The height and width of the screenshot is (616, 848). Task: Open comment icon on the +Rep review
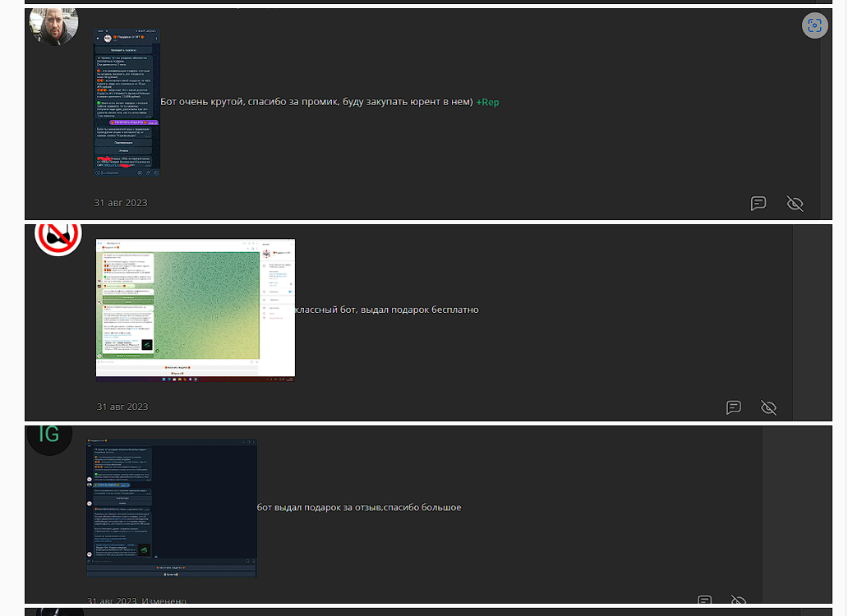[758, 203]
